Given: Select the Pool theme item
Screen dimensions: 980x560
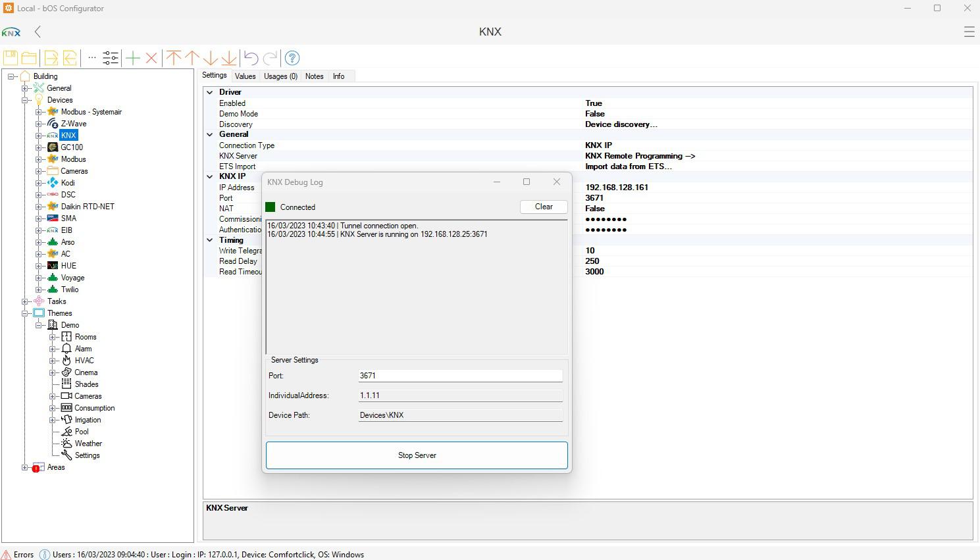Looking at the screenshot, I should click(82, 432).
